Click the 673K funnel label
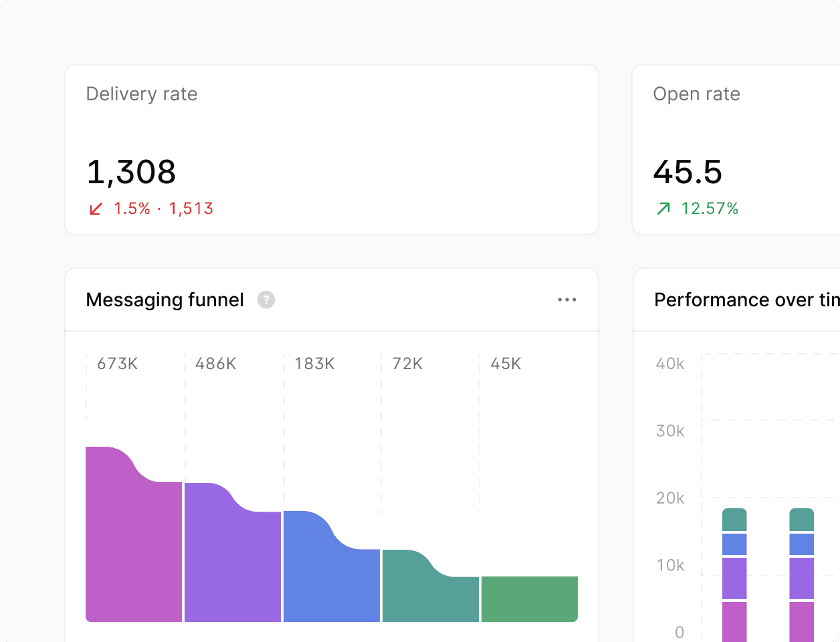The height and width of the screenshot is (642, 840). [x=118, y=364]
